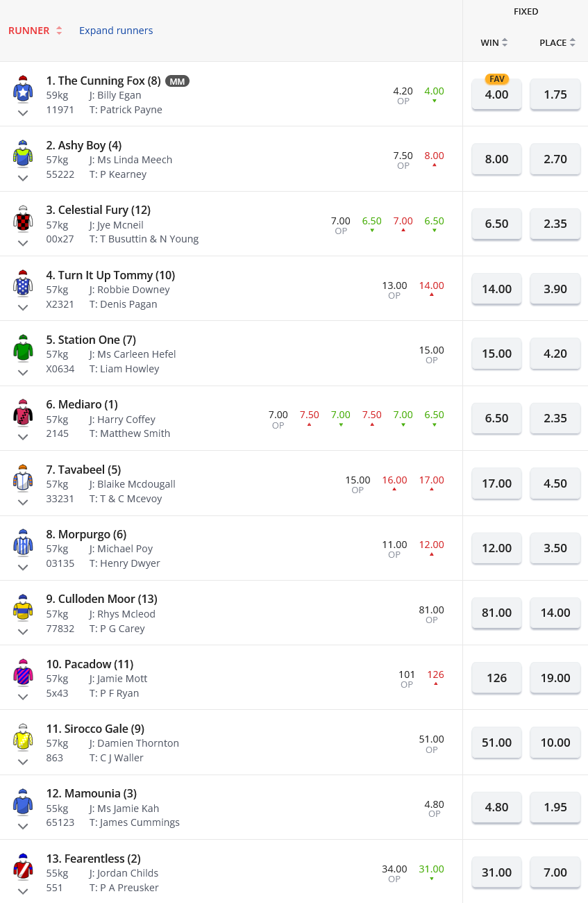Click Station One's green silk icon
The image size is (588, 903).
click(x=23, y=348)
